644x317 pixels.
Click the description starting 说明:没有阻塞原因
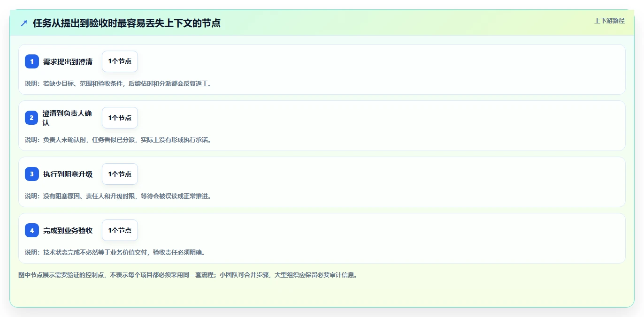[118, 196]
